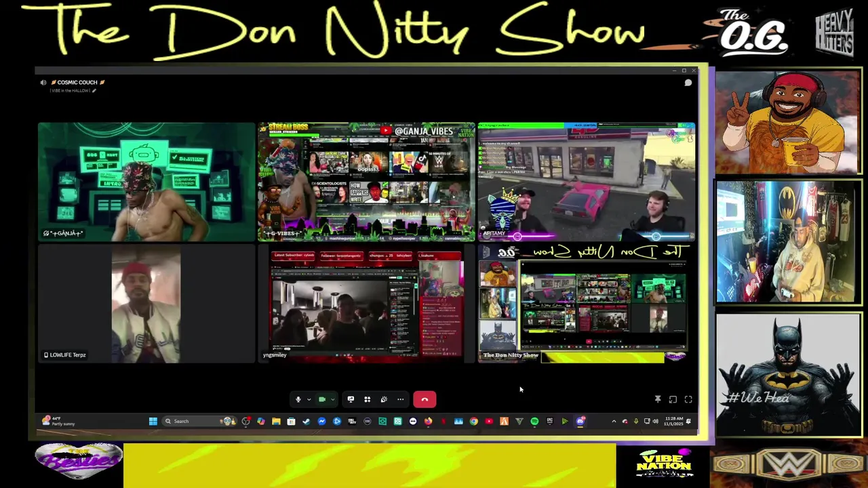Open microphone input options dropdown arrow
Screen dimensions: 868x488
coord(309,400)
